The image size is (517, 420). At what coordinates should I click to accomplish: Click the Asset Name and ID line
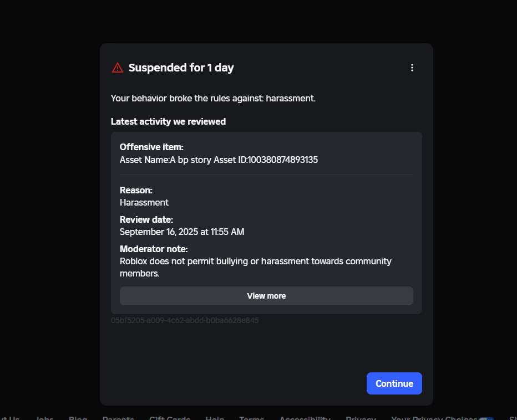pyautogui.click(x=219, y=160)
